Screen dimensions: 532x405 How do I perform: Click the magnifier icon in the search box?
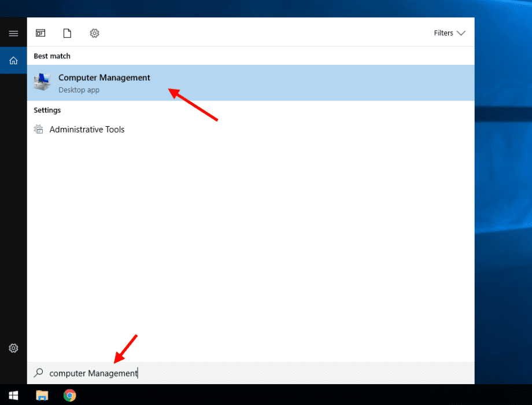[39, 373]
